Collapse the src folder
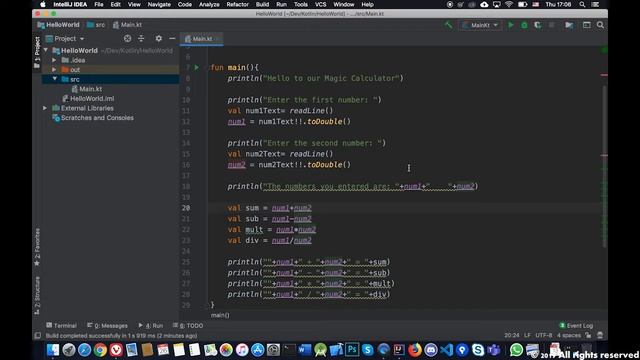640x360 pixels. click(55, 79)
